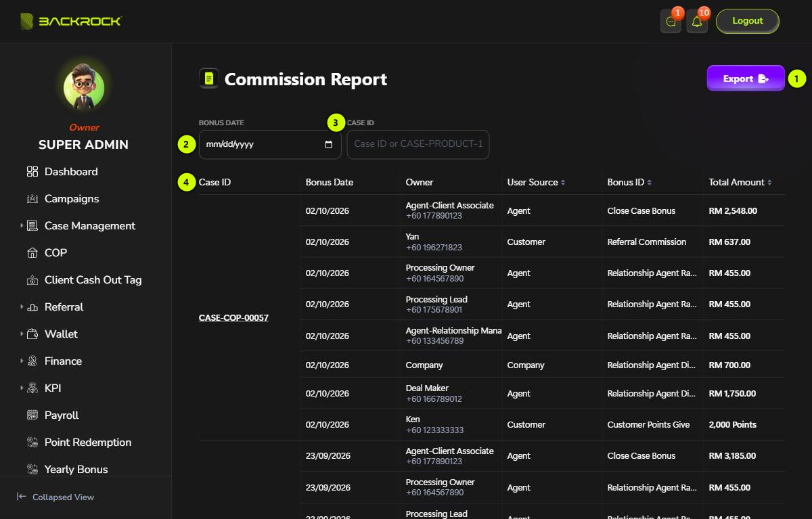This screenshot has height=519, width=812.
Task: Click the Collapsed View arrow icon
Action: point(22,497)
